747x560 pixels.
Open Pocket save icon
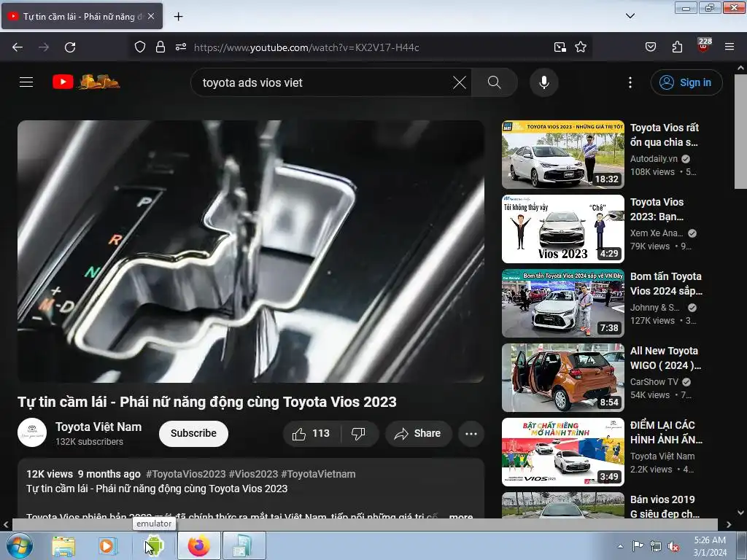coord(650,47)
